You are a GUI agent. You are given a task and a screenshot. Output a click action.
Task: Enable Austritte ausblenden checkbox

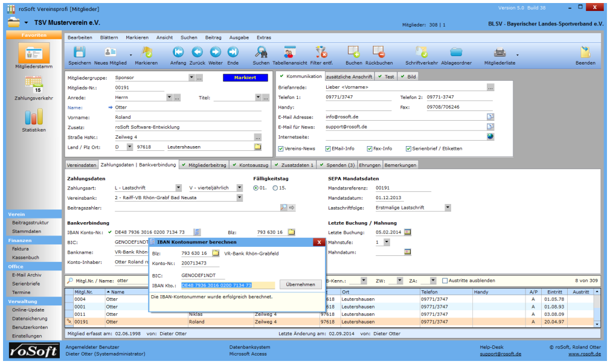click(445, 281)
